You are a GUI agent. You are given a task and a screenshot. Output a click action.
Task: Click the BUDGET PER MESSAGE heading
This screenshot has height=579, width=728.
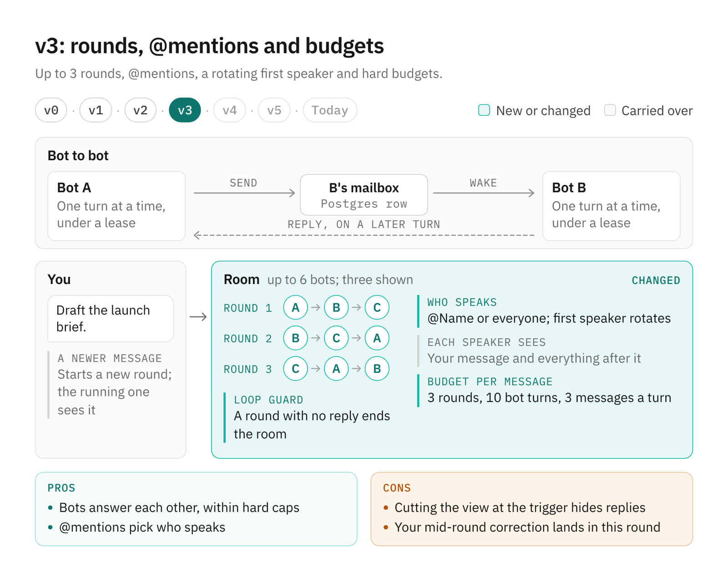(x=490, y=381)
